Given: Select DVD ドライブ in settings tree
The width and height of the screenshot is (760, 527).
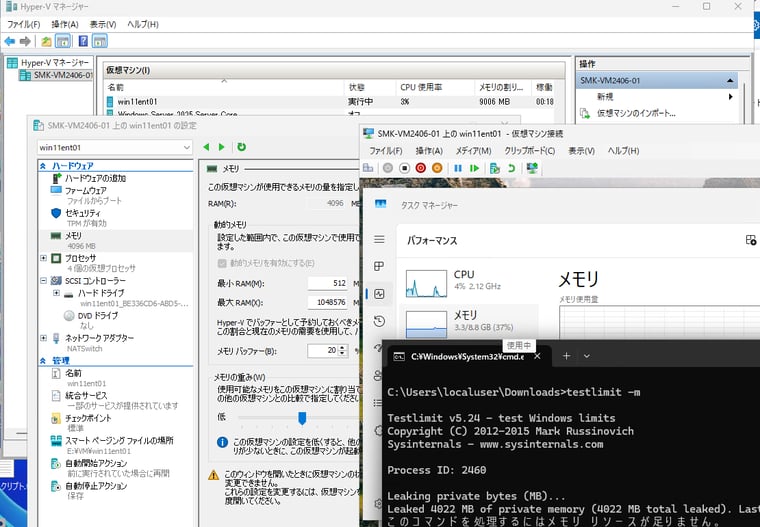Looking at the screenshot, I should click(98, 316).
